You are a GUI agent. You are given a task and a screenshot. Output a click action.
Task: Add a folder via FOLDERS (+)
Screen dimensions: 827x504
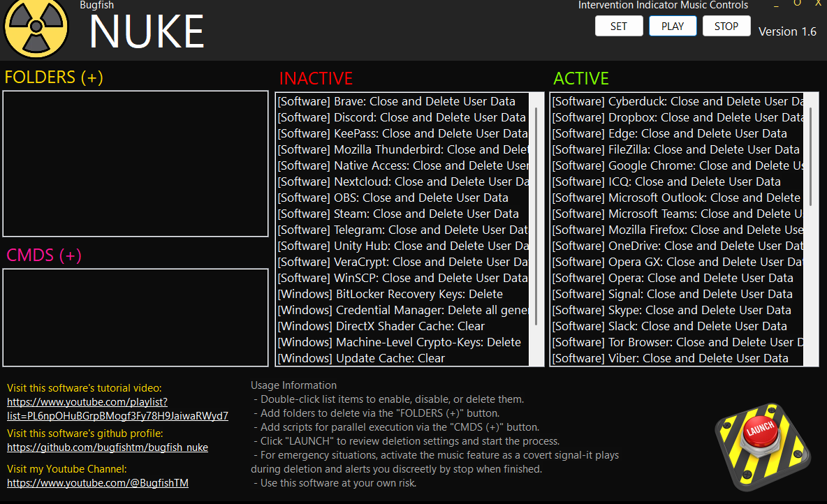[x=53, y=77]
